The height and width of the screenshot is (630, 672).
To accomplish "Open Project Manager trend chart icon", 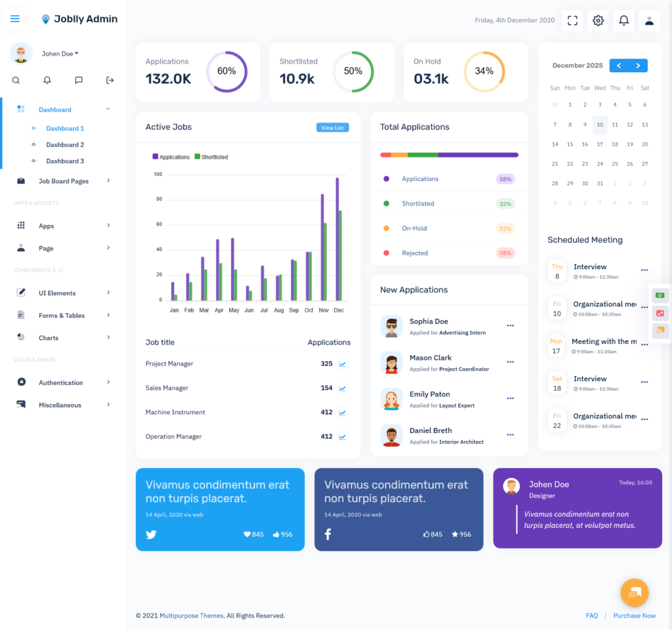I will click(343, 364).
